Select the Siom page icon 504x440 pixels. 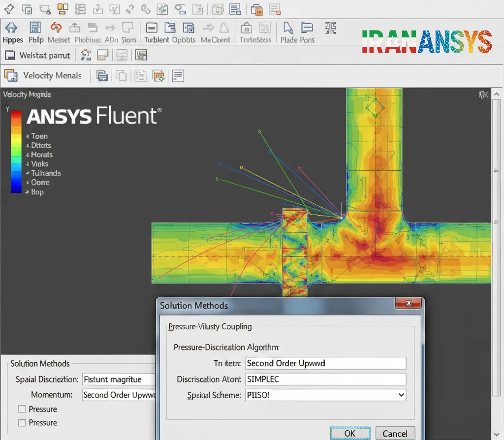coord(128,28)
